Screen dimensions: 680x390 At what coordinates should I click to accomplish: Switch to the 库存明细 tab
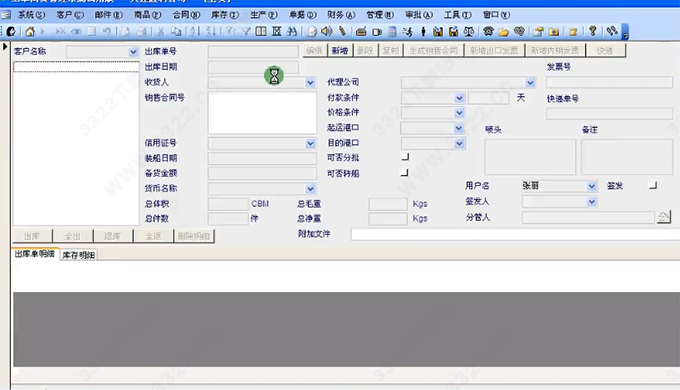78,255
